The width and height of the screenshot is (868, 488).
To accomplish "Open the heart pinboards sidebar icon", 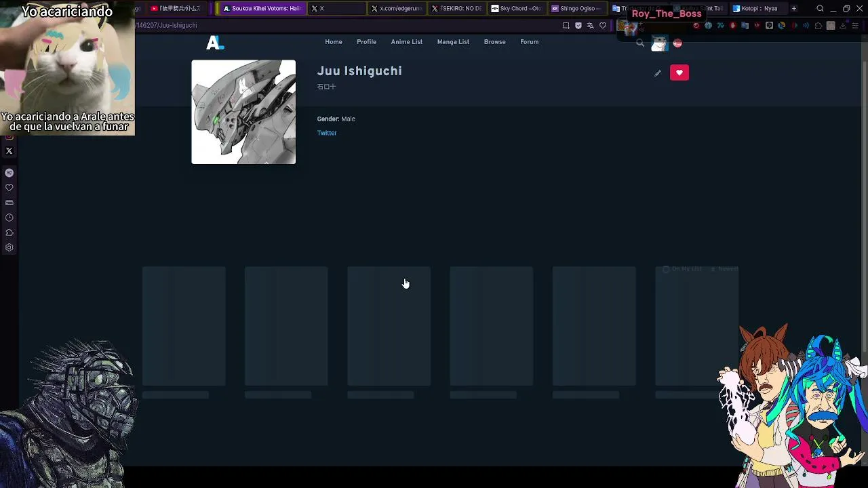I will pos(9,188).
